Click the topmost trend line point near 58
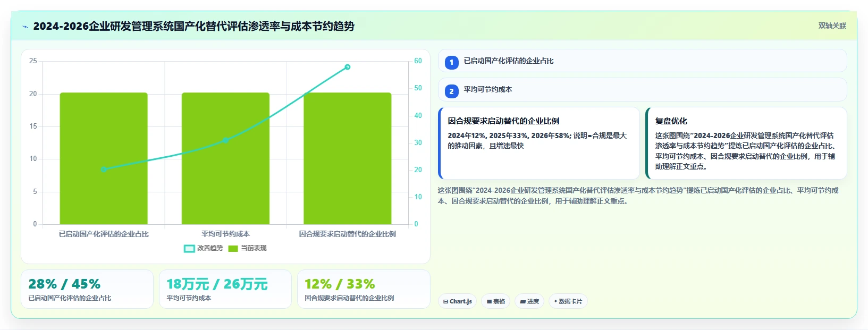Viewport: 868px width, 330px height. [x=348, y=67]
